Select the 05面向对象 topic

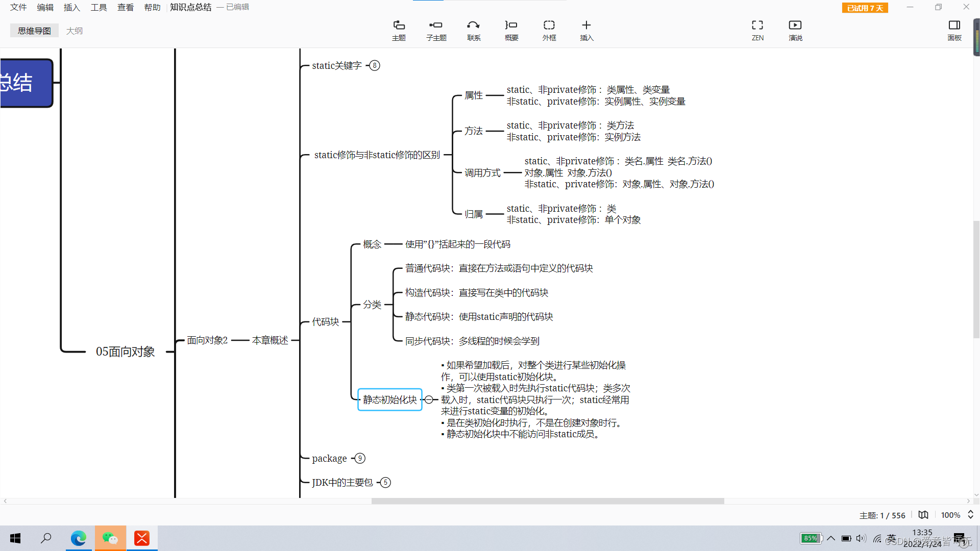click(x=126, y=352)
